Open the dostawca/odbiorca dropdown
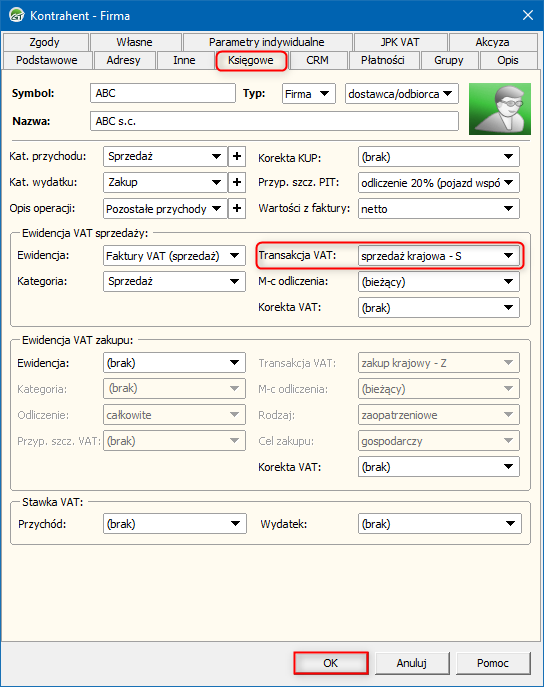 [x=402, y=94]
